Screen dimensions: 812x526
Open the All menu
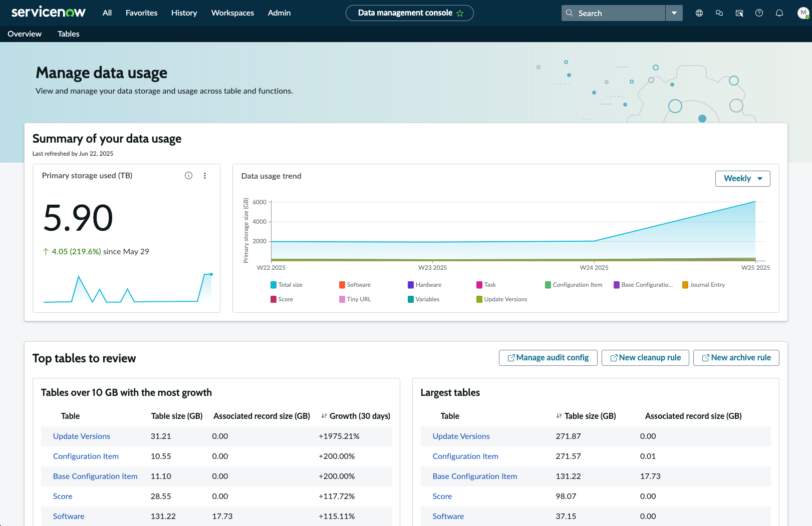point(107,13)
